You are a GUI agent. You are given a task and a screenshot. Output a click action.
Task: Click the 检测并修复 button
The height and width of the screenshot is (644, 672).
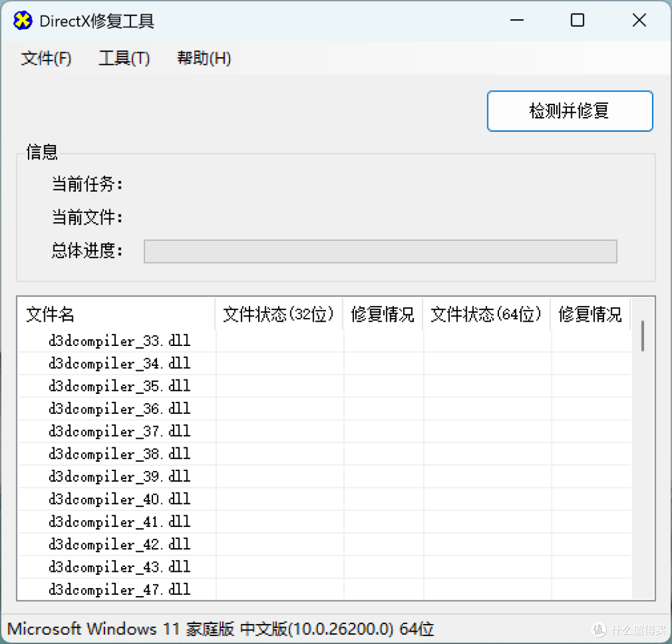[570, 111]
